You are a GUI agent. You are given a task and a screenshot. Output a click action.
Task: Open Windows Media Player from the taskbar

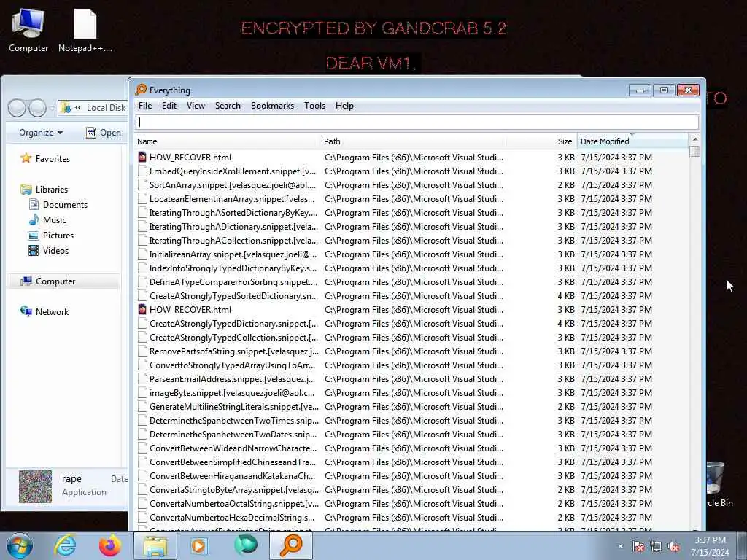[199, 545]
